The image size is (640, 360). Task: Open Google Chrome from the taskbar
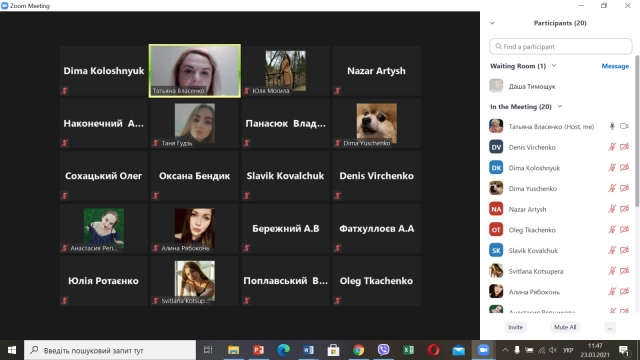tap(358, 350)
